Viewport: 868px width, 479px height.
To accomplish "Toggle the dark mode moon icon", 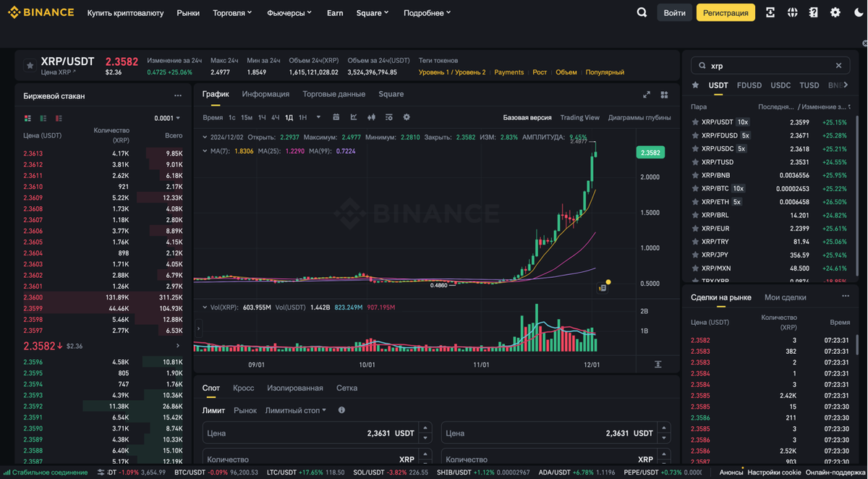I will pos(859,12).
